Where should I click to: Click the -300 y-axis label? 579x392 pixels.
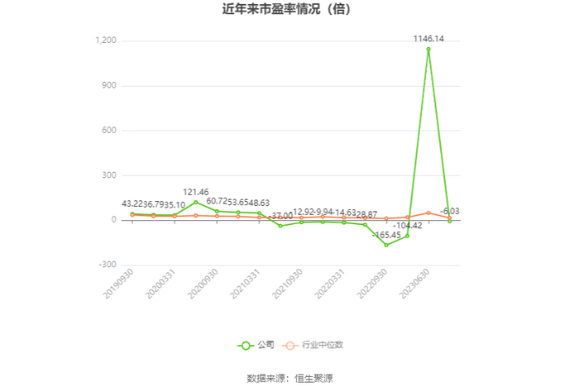tap(106, 265)
